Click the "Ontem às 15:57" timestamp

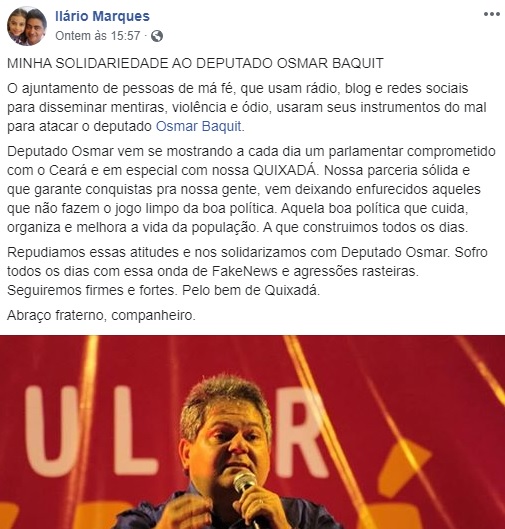pos(97,36)
